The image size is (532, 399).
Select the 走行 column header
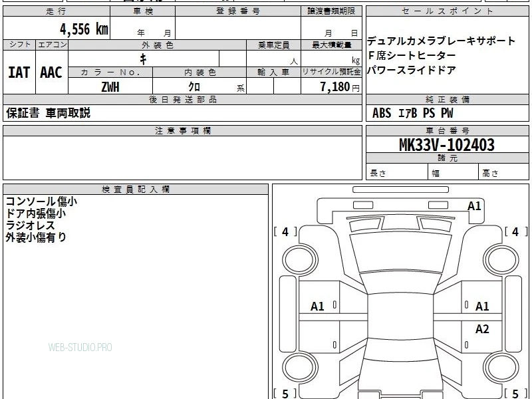[x=57, y=11]
